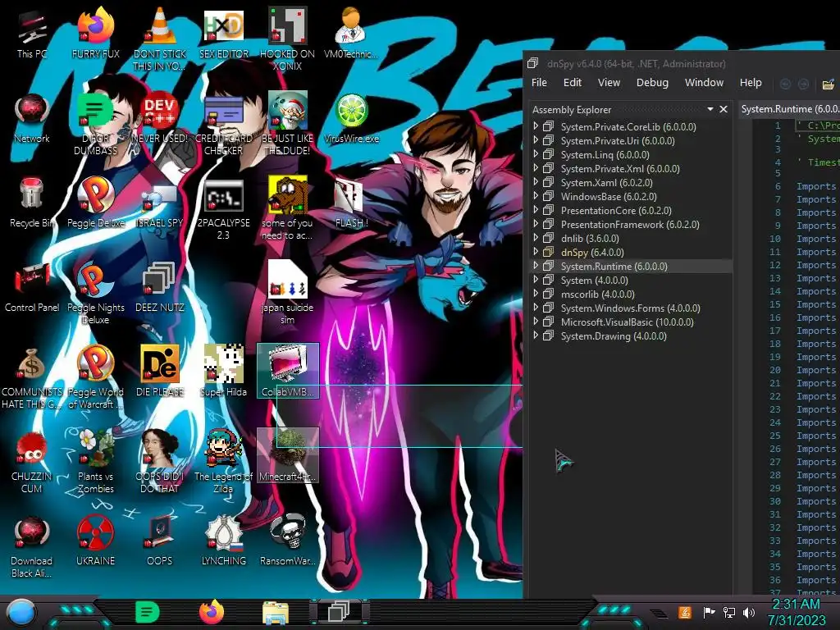Viewport: 840px width, 630px height.
Task: Expand System.Private.Uri assembly node
Action: point(536,140)
